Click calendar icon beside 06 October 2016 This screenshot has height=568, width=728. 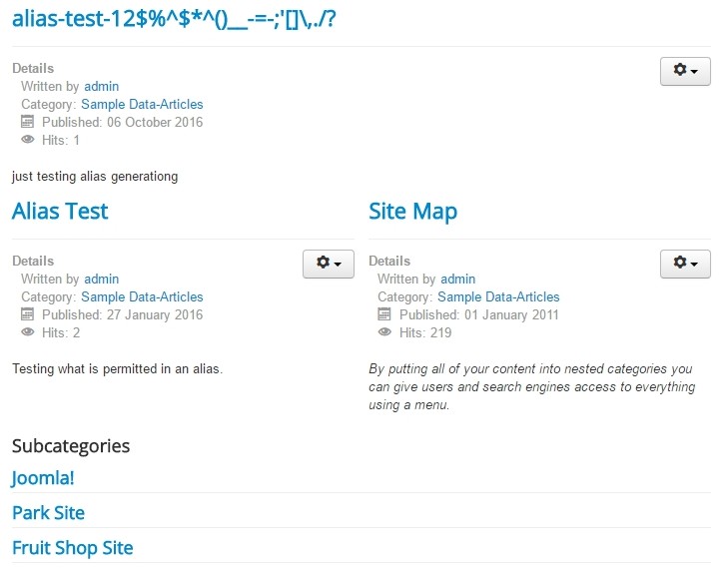(27, 122)
